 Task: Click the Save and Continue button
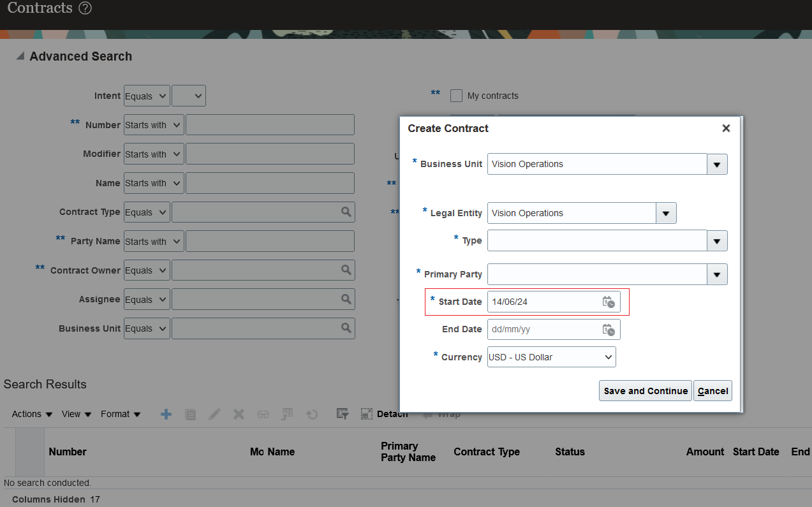pyautogui.click(x=646, y=391)
